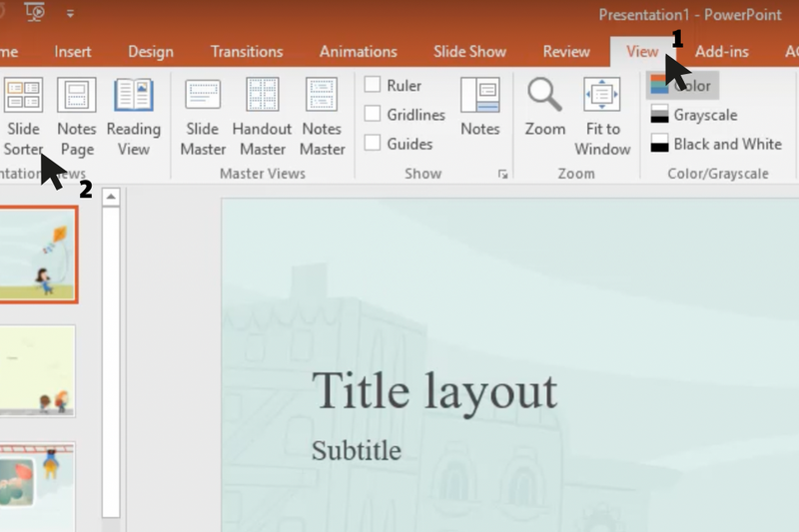Open the Slide Show tab
The image size is (799, 532).
coord(469,52)
